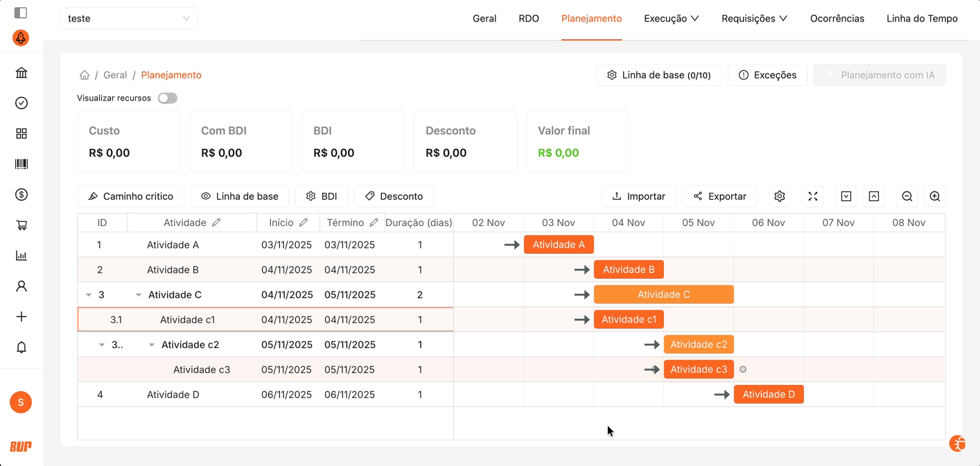The width and height of the screenshot is (980, 466).
Task: Toggle Linha de base visibility button
Action: coord(240,196)
